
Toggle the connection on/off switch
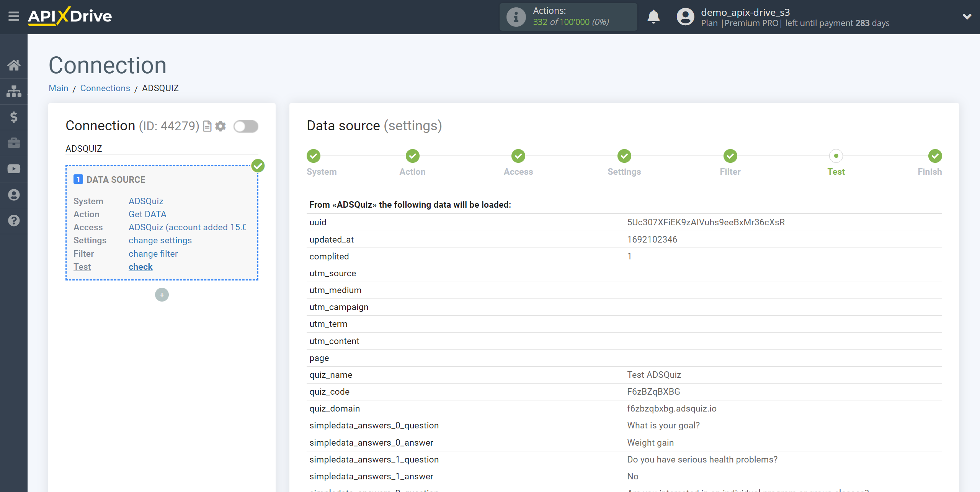(246, 126)
